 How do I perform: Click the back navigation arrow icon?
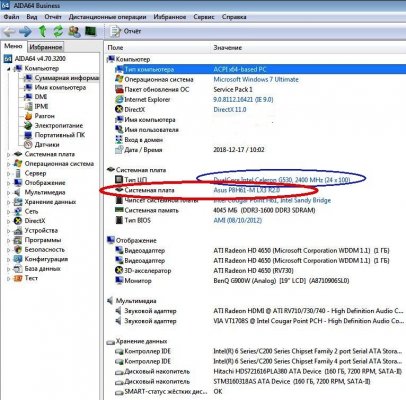[9, 31]
